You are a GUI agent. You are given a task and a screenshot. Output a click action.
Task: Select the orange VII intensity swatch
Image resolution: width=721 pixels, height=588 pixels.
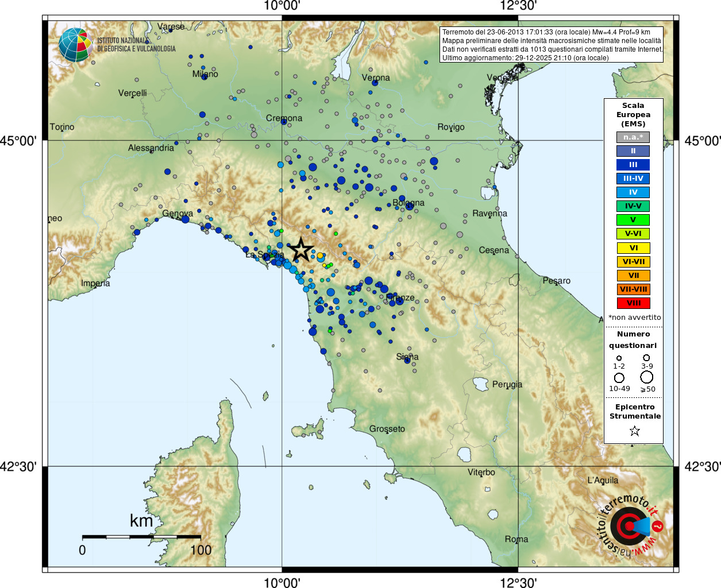pyautogui.click(x=633, y=276)
